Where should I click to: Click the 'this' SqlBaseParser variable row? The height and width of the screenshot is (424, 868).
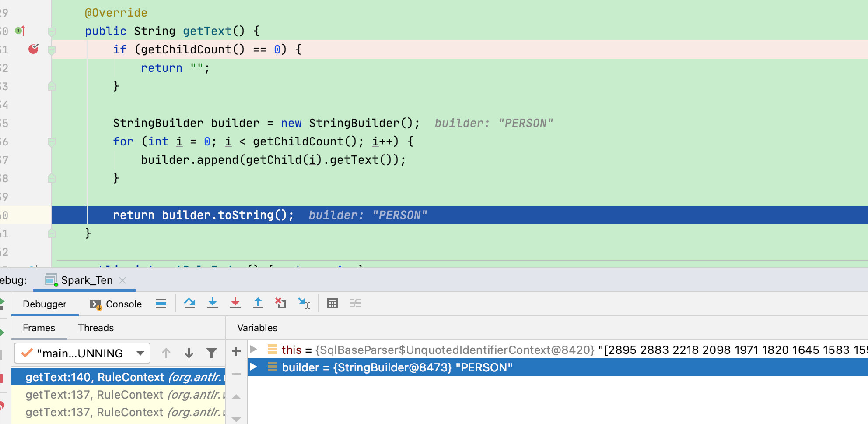click(x=558, y=350)
